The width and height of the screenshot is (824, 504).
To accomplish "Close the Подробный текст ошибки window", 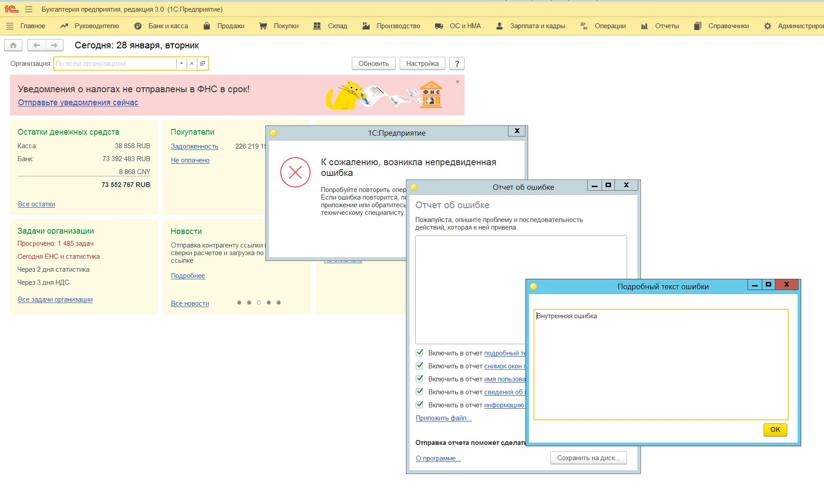I will pyautogui.click(x=786, y=284).
